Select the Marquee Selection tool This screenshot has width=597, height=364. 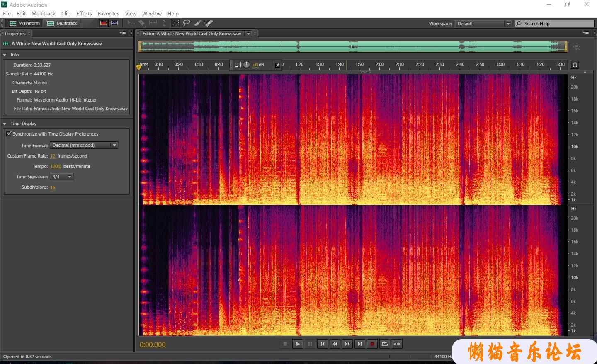(176, 23)
